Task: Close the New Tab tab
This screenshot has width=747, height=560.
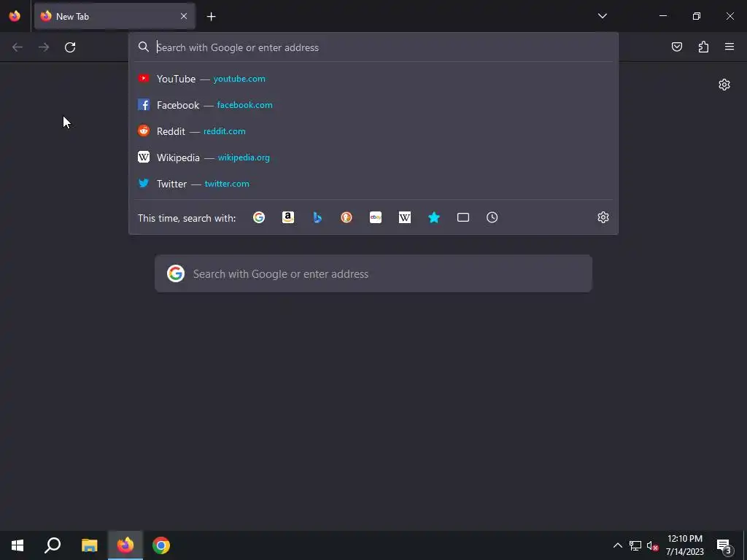Action: [184, 16]
